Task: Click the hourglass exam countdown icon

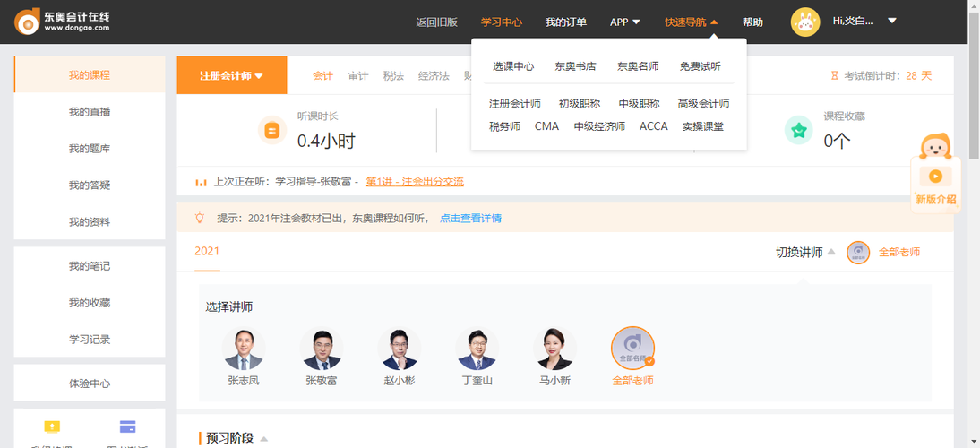Action: pos(834,75)
